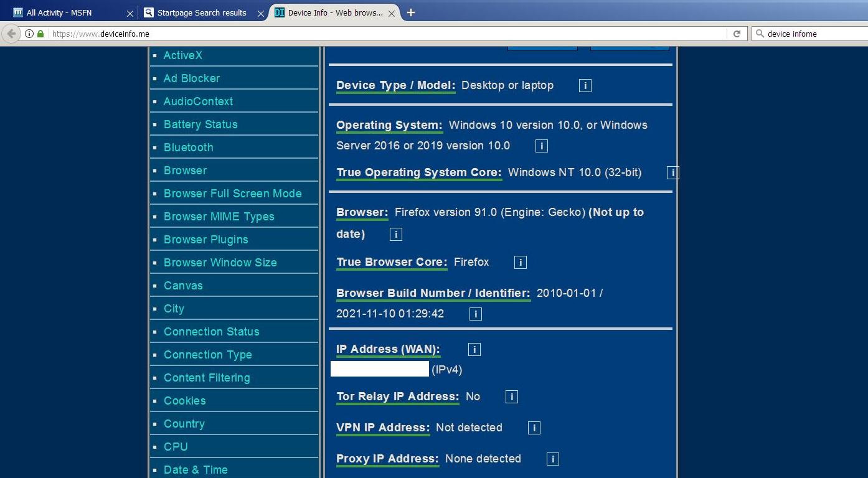Screen dimensions: 868x478
Task: Click the True Operating System Core label
Action: (x=419, y=173)
